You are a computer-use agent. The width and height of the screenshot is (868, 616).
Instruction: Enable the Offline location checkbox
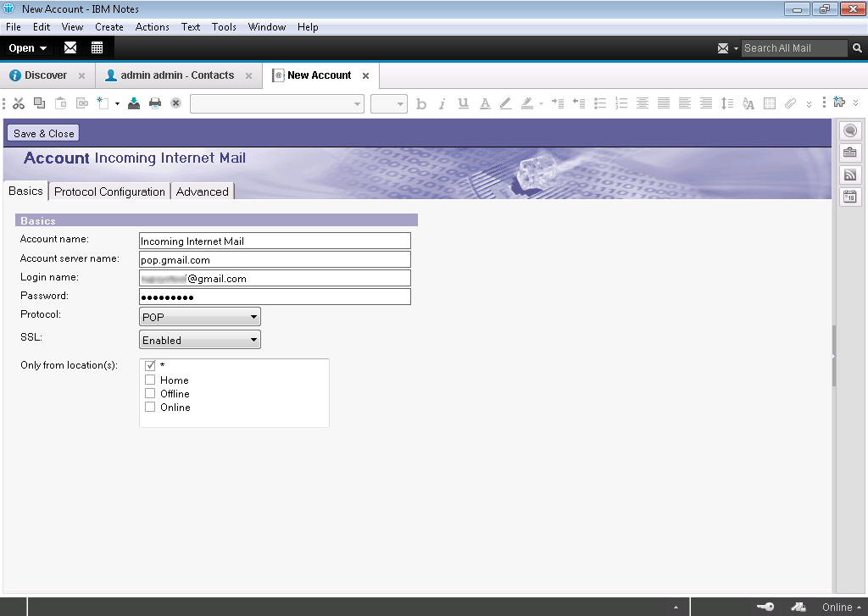click(150, 393)
